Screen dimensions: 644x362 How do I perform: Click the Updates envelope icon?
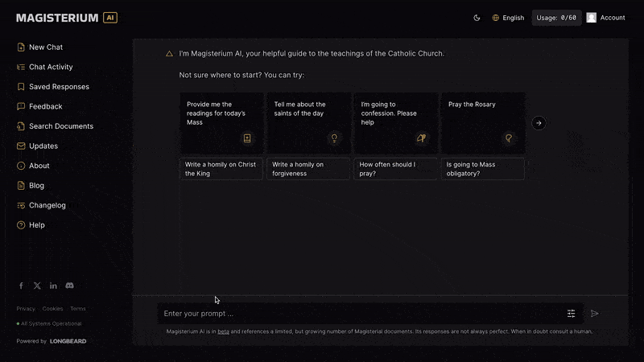point(21,146)
